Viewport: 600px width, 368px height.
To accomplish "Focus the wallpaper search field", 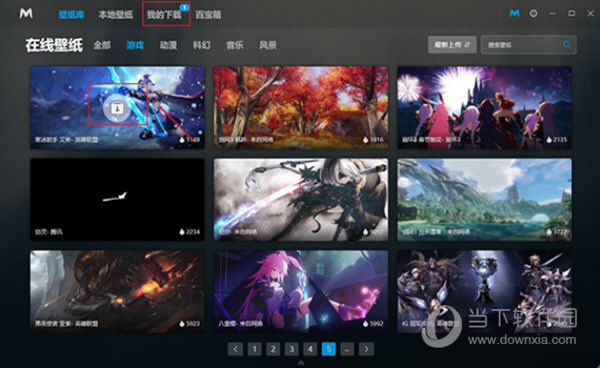I will [529, 45].
